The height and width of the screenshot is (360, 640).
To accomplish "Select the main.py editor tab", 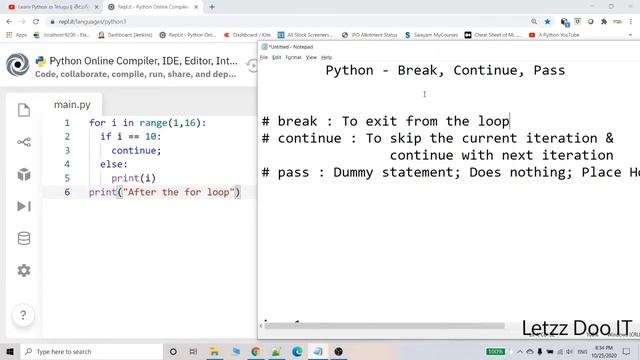I will tap(72, 105).
